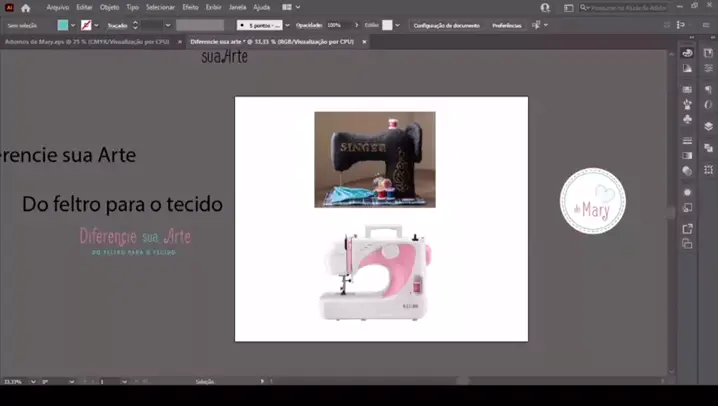
Task: Open the Appearance panel icon
Action: (x=687, y=192)
